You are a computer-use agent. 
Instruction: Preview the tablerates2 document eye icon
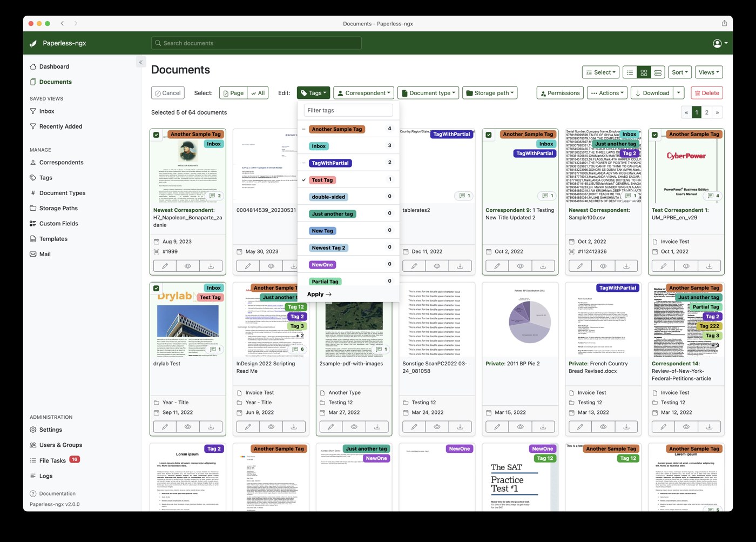pos(437,266)
